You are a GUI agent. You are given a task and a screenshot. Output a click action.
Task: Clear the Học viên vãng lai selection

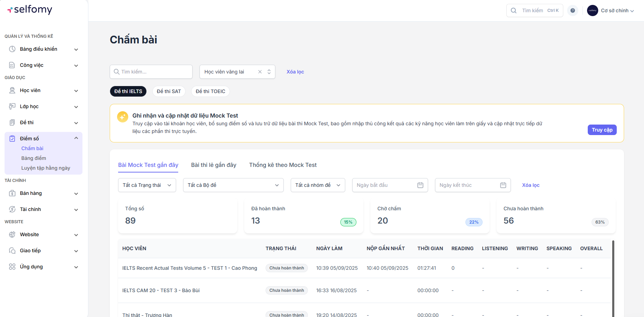260,72
